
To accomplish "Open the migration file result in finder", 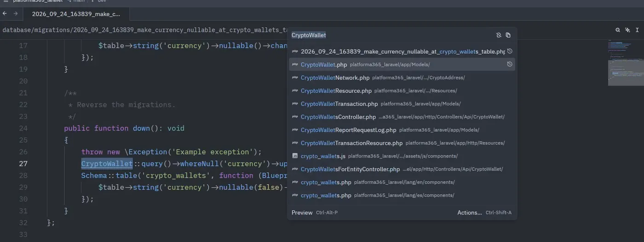I will pos(402,51).
